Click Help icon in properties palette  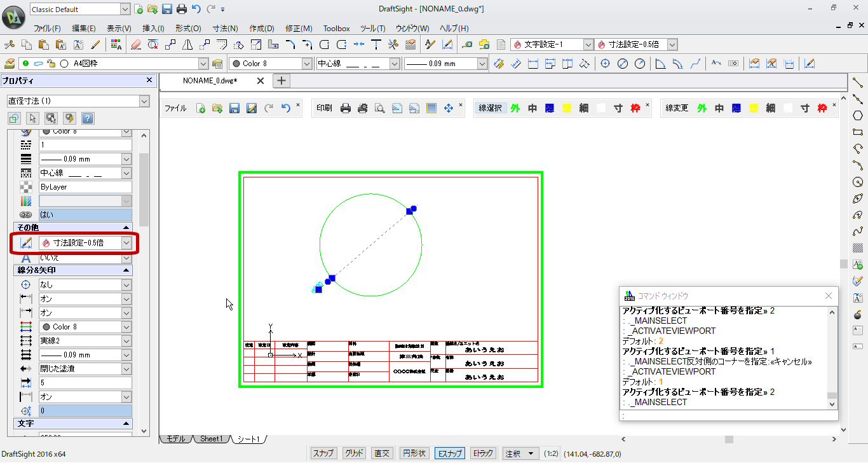(88, 118)
